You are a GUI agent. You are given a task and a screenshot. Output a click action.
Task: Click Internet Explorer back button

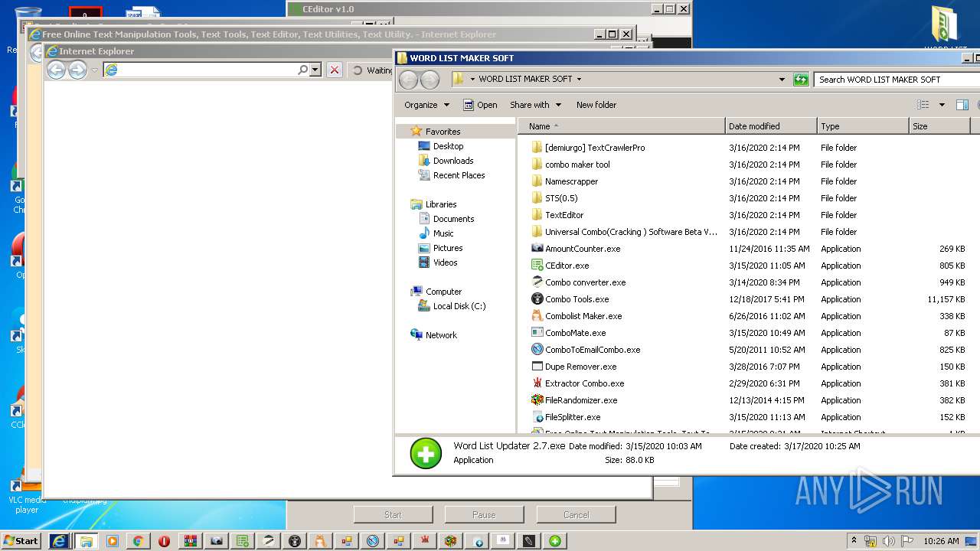click(x=56, y=70)
